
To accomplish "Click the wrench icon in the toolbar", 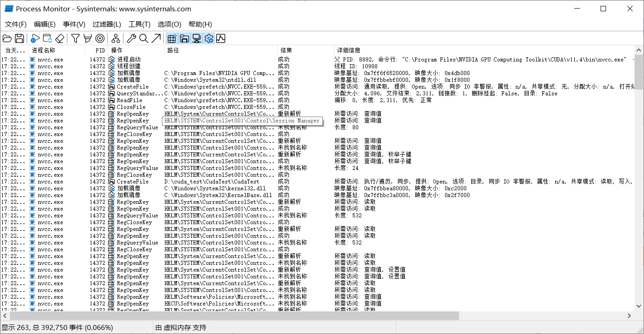I will tap(132, 38).
